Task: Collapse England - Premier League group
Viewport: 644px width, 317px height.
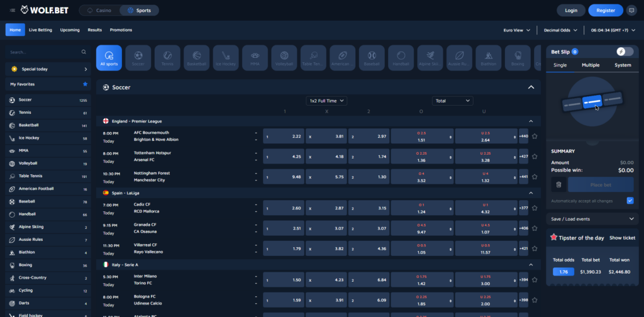Action: tap(531, 121)
